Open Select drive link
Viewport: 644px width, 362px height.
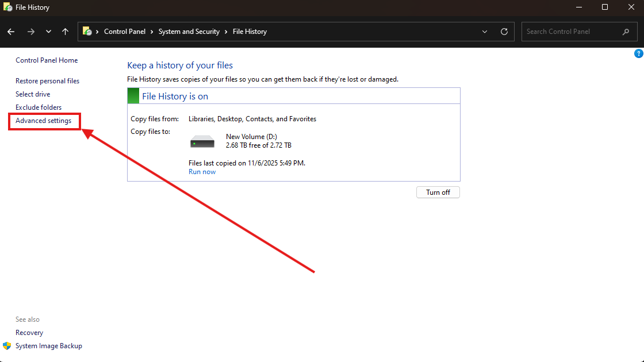point(33,94)
